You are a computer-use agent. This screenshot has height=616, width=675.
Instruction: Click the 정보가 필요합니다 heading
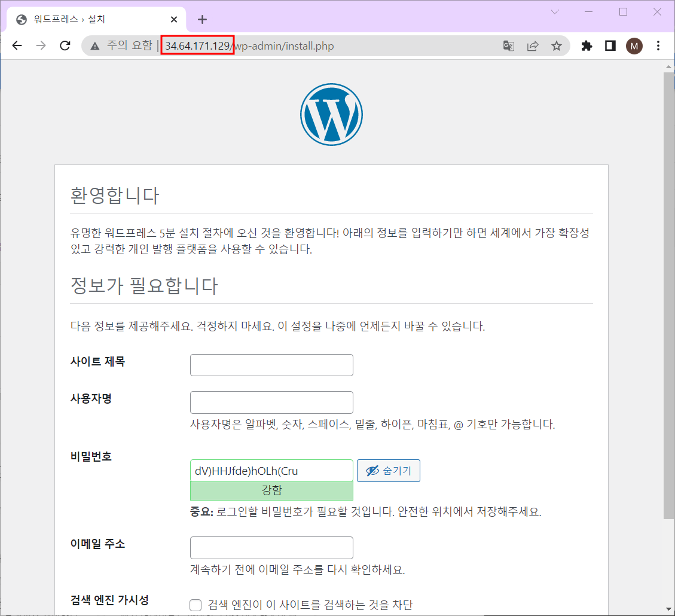click(144, 285)
